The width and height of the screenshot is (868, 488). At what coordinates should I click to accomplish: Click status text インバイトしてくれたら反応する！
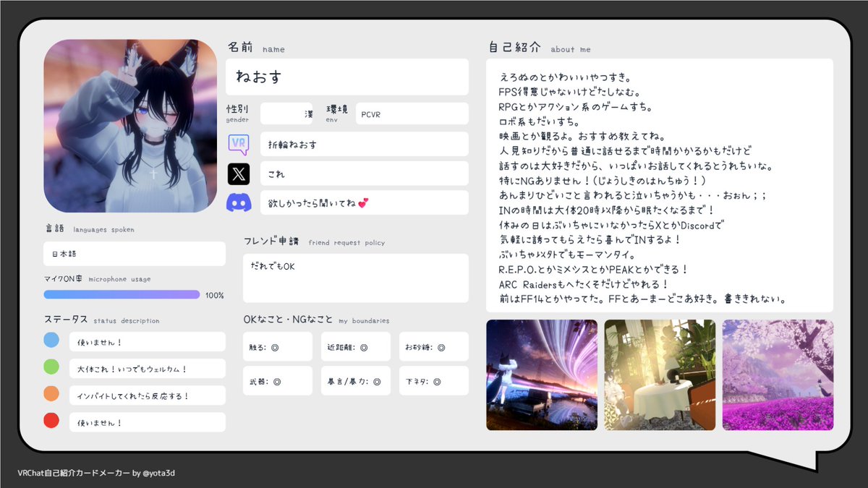[148, 395]
